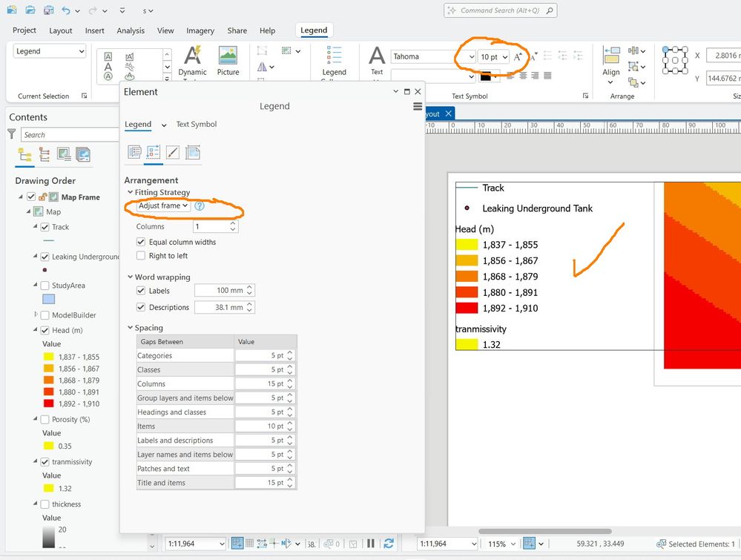
Task: Enable the Right to left checkbox
Action: (x=141, y=256)
